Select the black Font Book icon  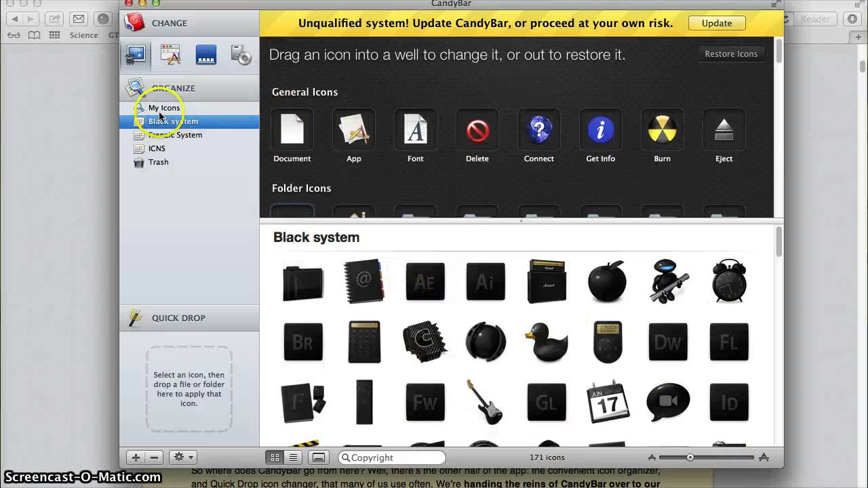pos(303,403)
